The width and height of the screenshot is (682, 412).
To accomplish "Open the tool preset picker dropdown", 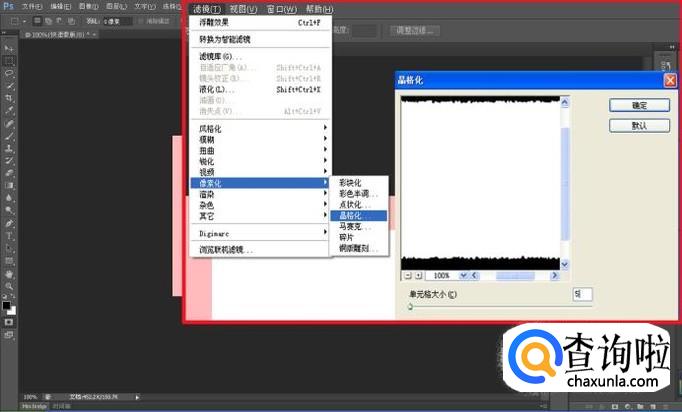I will [x=24, y=21].
